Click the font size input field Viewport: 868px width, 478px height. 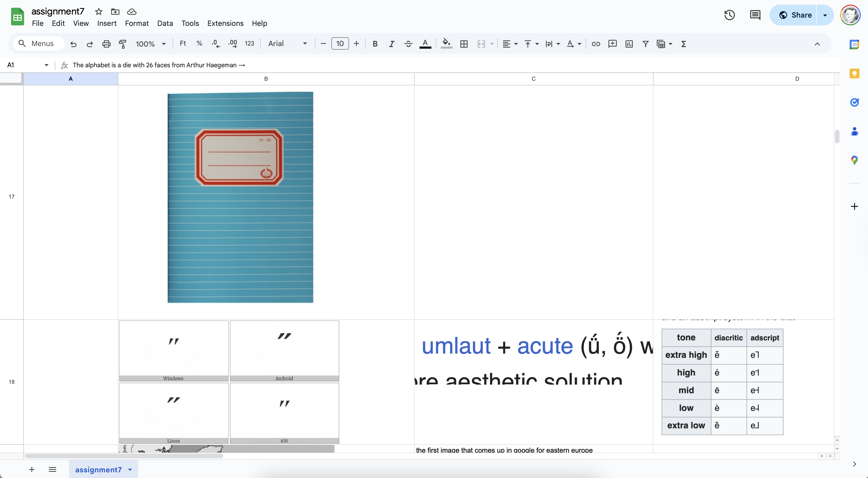340,44
